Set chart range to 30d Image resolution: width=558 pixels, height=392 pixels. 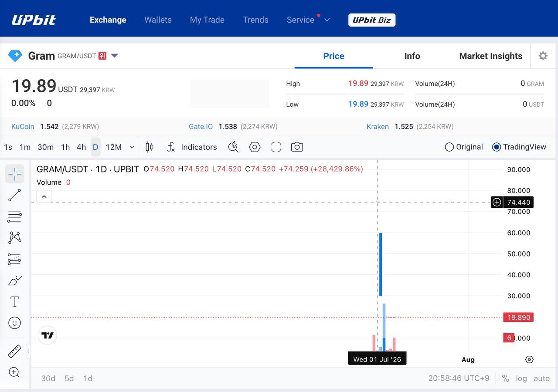(48, 378)
